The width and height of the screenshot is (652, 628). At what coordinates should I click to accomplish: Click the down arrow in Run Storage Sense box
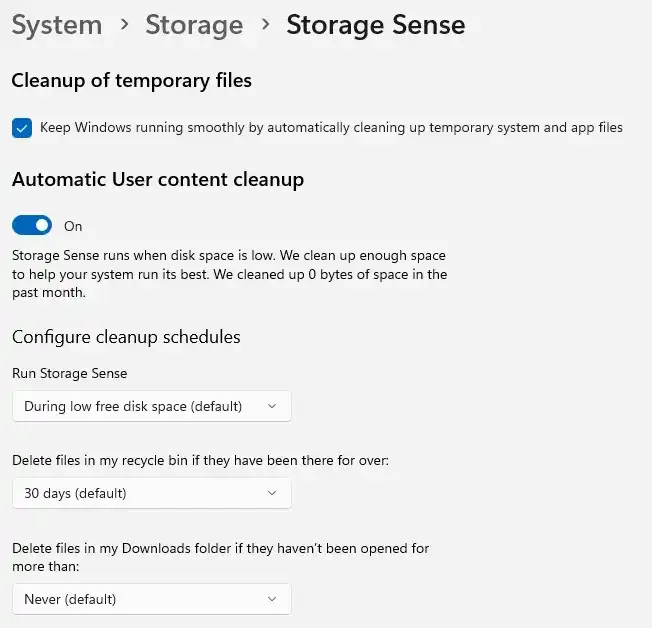tap(271, 406)
